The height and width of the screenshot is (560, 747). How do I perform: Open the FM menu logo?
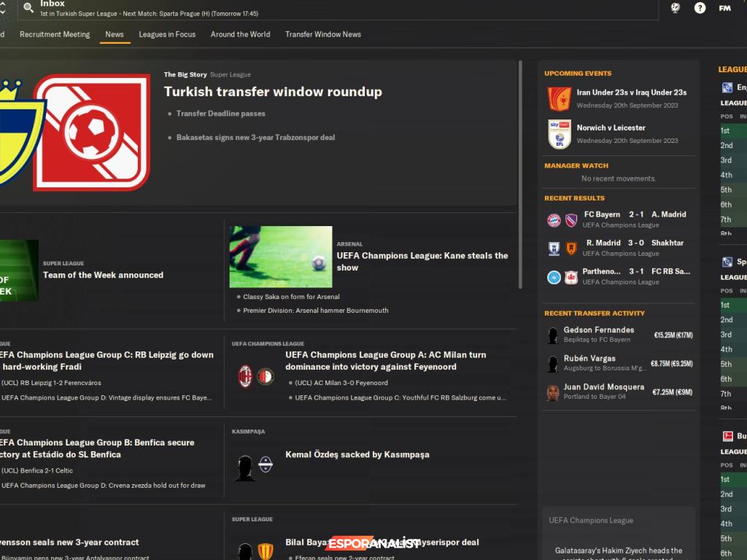tap(724, 8)
